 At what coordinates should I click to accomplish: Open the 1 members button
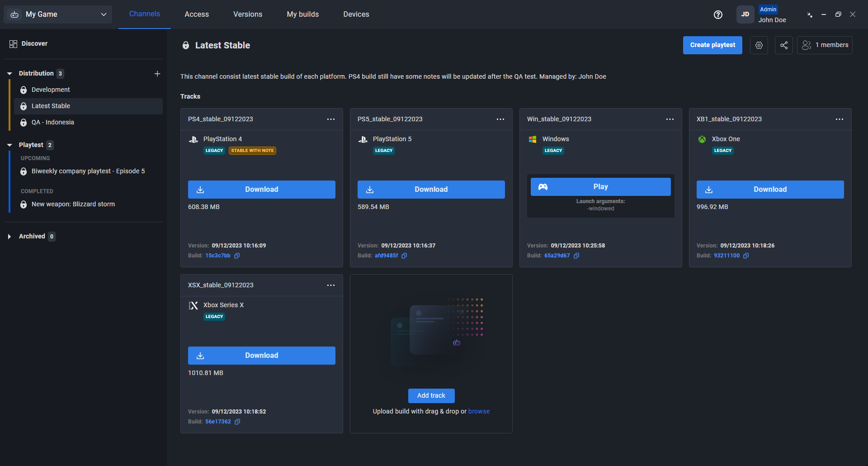pos(825,45)
